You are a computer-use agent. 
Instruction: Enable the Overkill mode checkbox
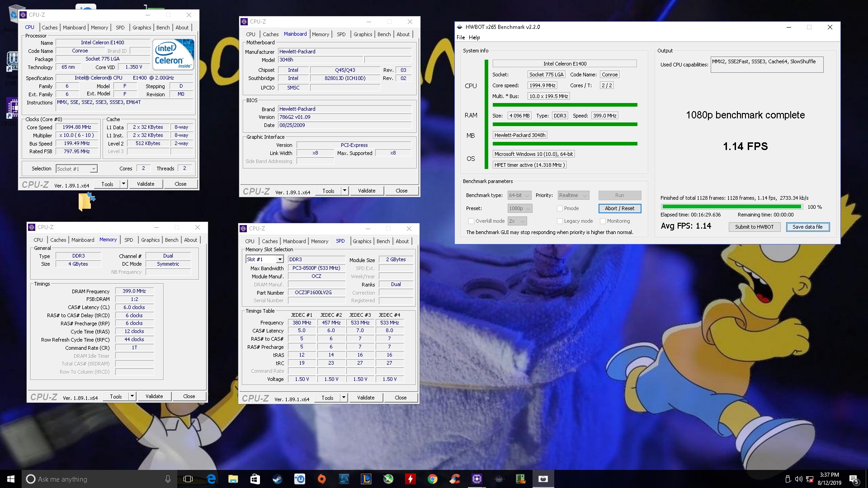click(471, 221)
